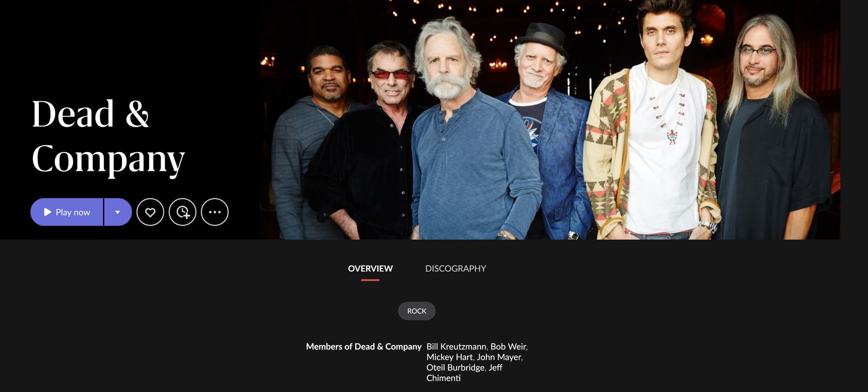The width and height of the screenshot is (868, 392).
Task: Select the Overview tab
Action: (370, 269)
